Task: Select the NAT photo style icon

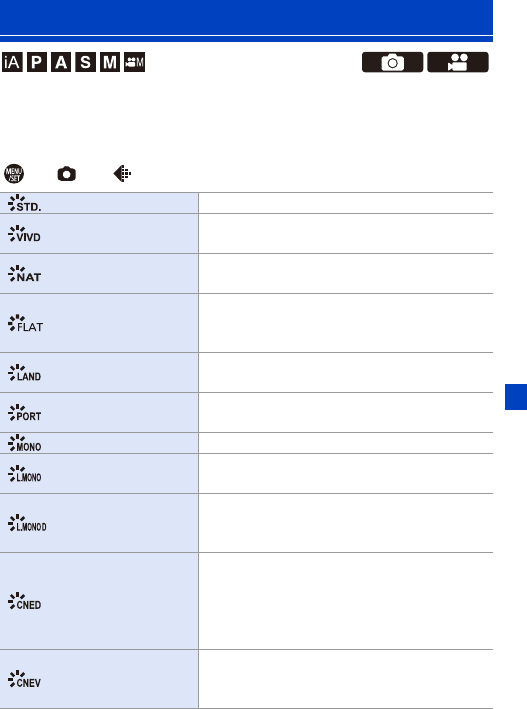Action: tap(24, 274)
